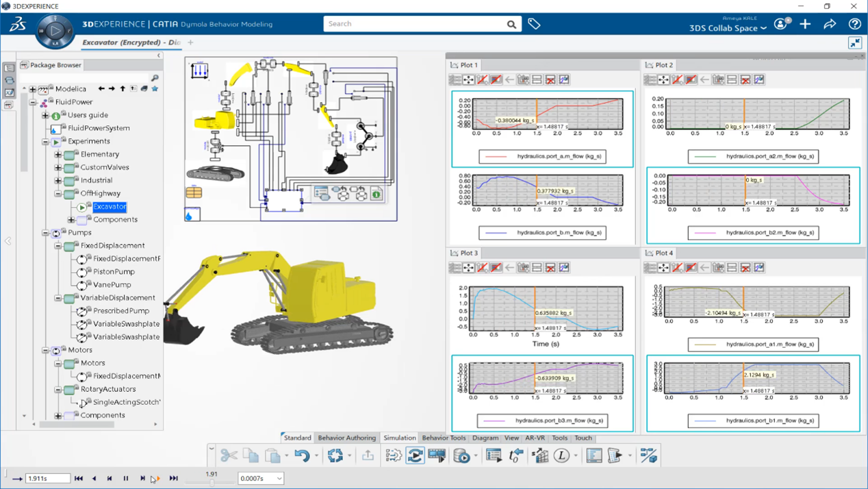Switch to the Behavior Authoring tab

click(347, 438)
